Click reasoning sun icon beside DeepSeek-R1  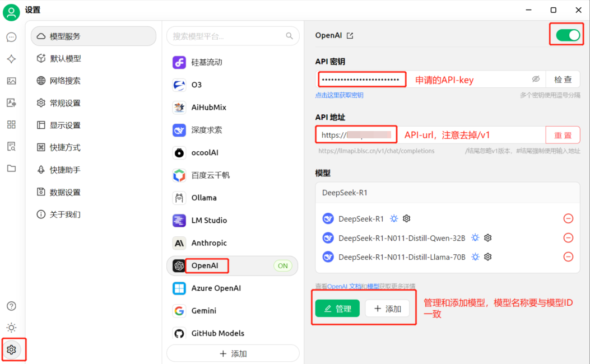tap(393, 218)
